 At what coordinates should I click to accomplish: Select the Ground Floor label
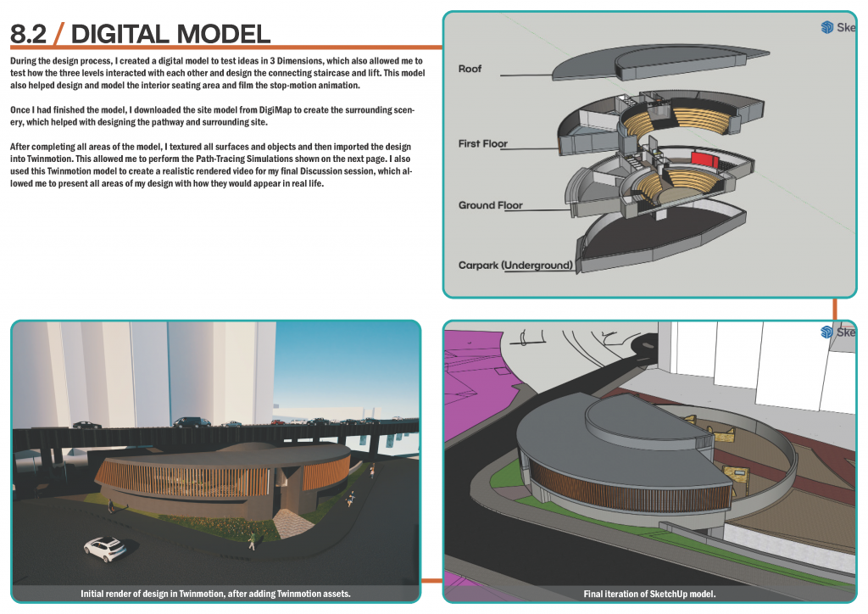[x=490, y=205]
